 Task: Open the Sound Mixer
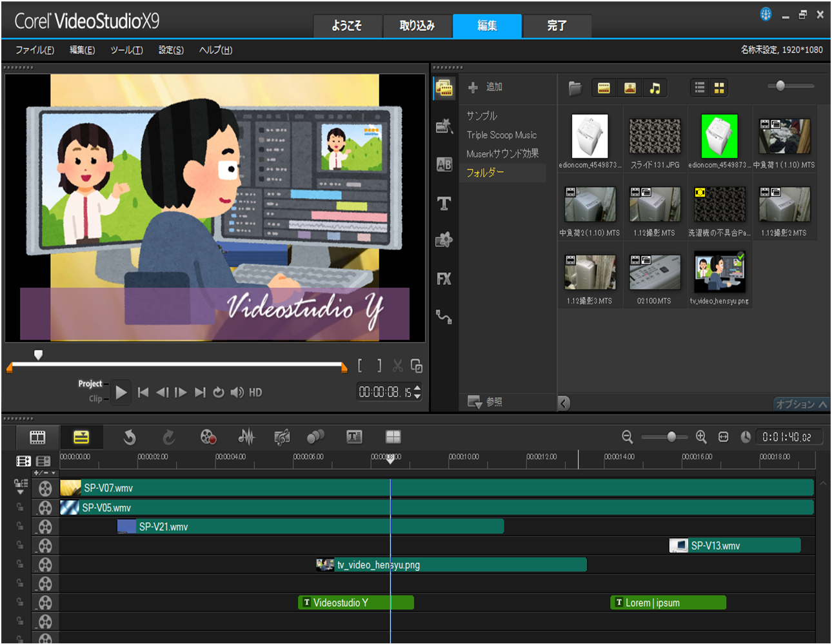click(246, 437)
